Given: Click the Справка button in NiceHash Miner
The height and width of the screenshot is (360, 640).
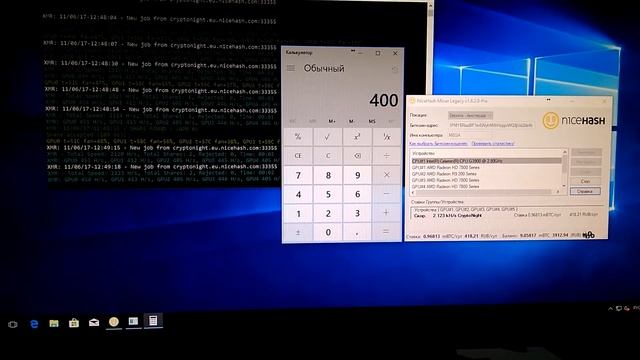Looking at the screenshot, I should (585, 191).
